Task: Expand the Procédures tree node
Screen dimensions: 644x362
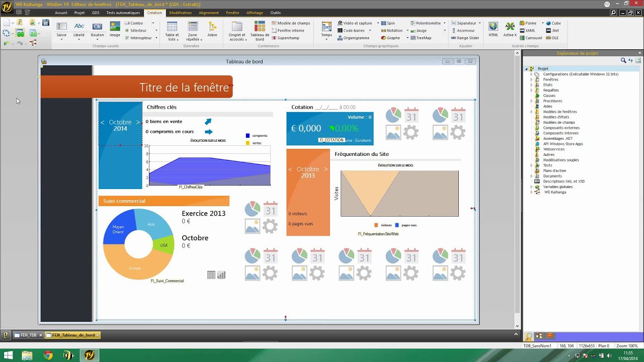Action: (x=531, y=101)
